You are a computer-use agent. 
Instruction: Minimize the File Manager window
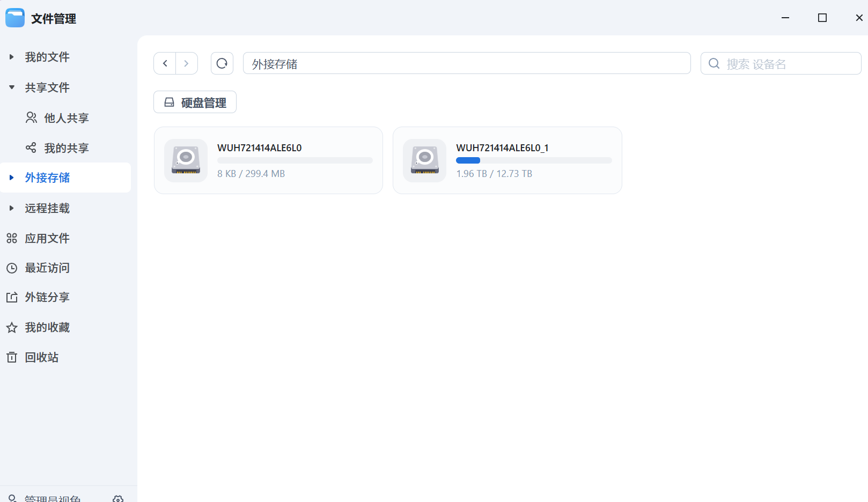(785, 18)
